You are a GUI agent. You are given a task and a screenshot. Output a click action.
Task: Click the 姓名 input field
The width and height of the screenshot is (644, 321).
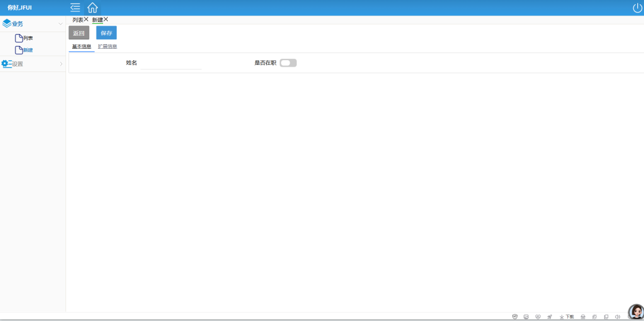click(x=171, y=63)
